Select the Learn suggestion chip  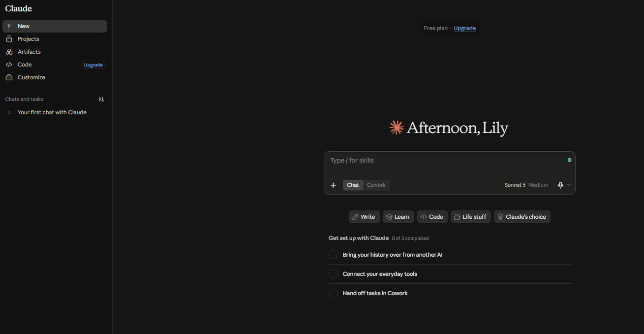399,217
